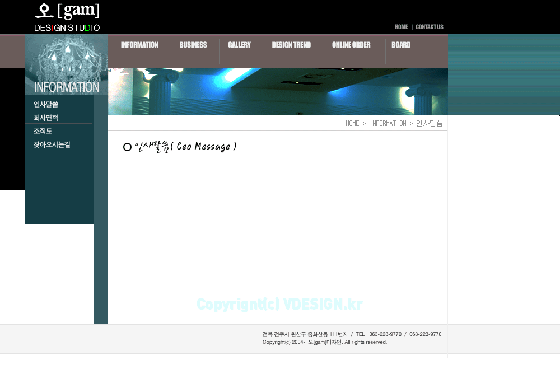Open the BUSINESS navigation menu
Viewport: 560px width, 392px height.
(x=193, y=45)
